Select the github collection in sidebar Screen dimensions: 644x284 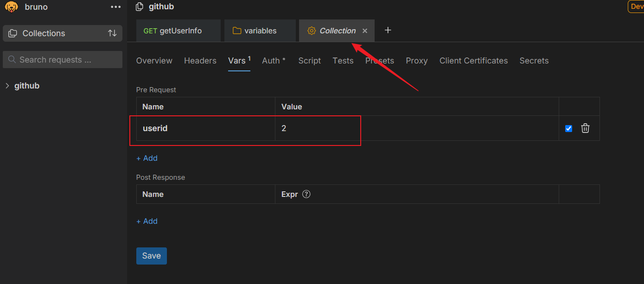pos(27,86)
